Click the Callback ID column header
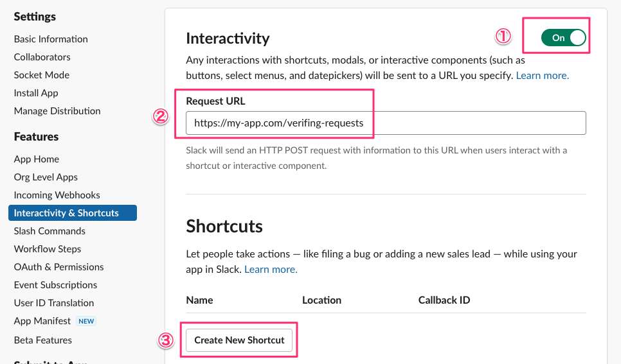 coord(444,300)
